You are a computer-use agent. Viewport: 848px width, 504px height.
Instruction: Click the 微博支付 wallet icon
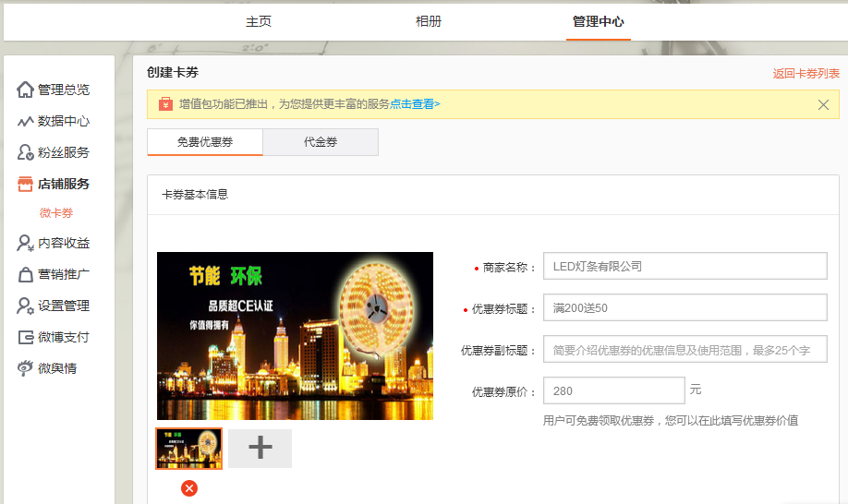[x=26, y=337]
